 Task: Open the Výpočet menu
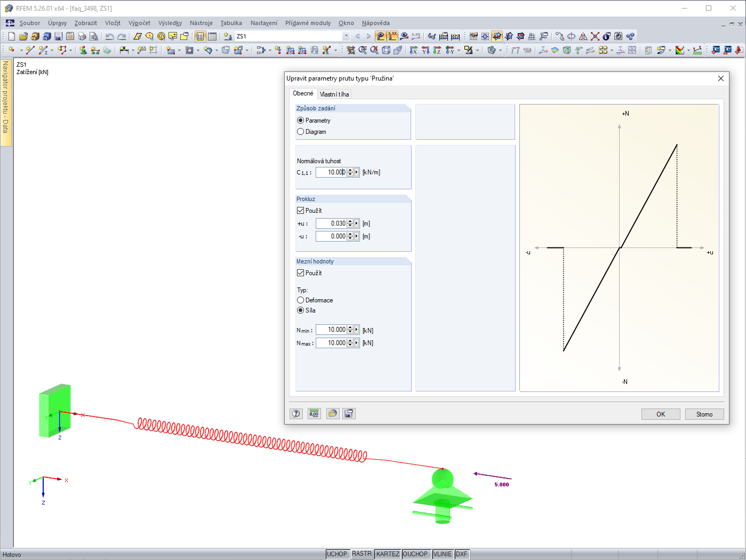(139, 23)
